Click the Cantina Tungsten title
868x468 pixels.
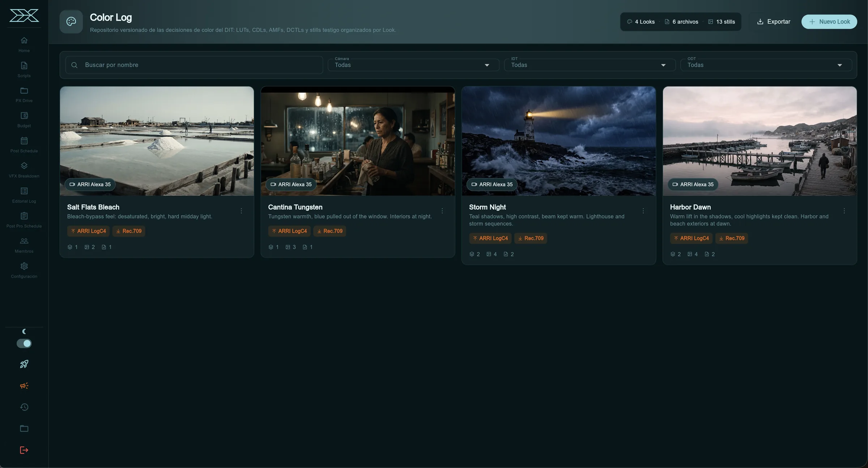coord(295,207)
